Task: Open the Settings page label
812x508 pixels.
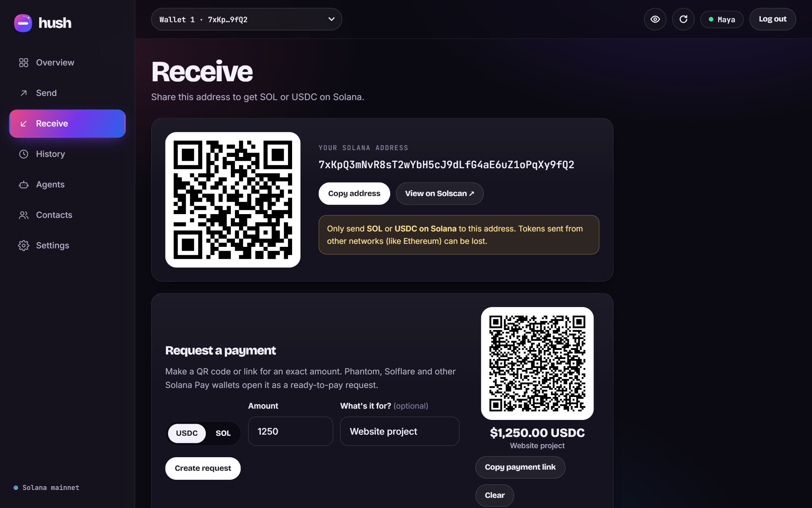Action: pyautogui.click(x=53, y=245)
